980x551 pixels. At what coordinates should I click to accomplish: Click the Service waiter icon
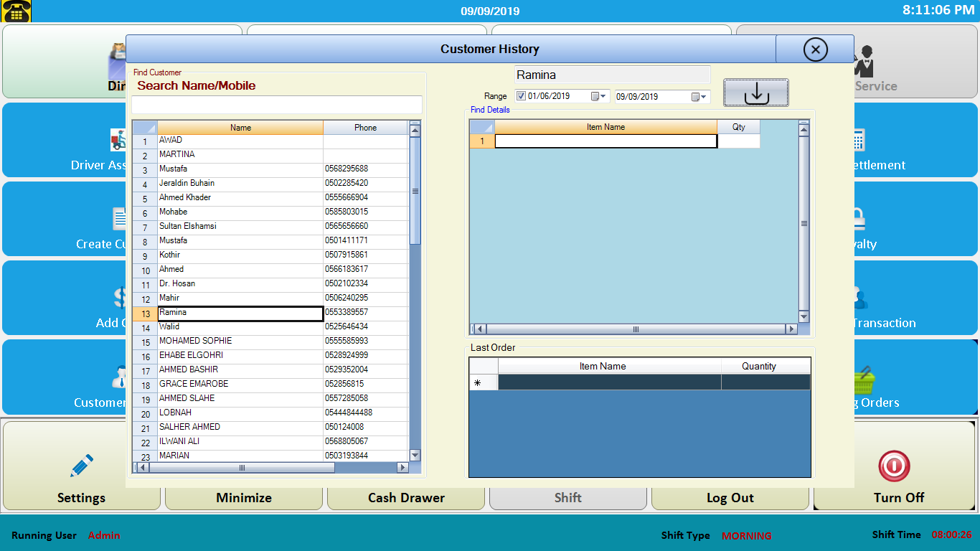[x=864, y=62]
